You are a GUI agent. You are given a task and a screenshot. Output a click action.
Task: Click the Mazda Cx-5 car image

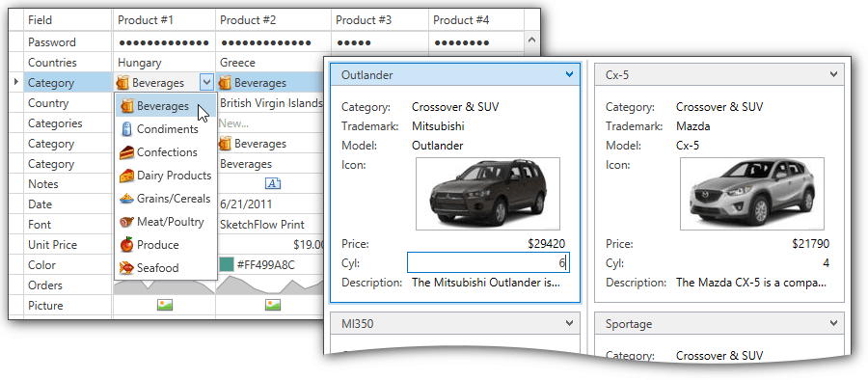click(751, 193)
